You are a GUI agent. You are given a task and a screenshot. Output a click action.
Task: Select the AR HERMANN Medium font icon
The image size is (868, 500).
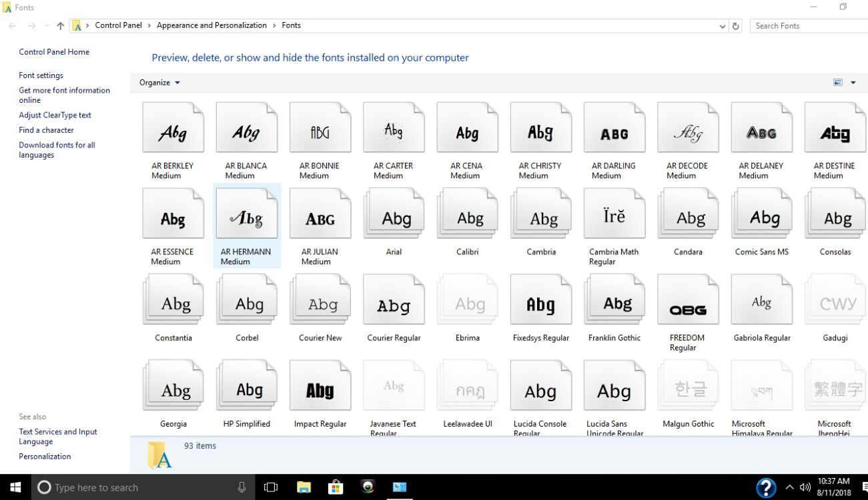pos(247,214)
